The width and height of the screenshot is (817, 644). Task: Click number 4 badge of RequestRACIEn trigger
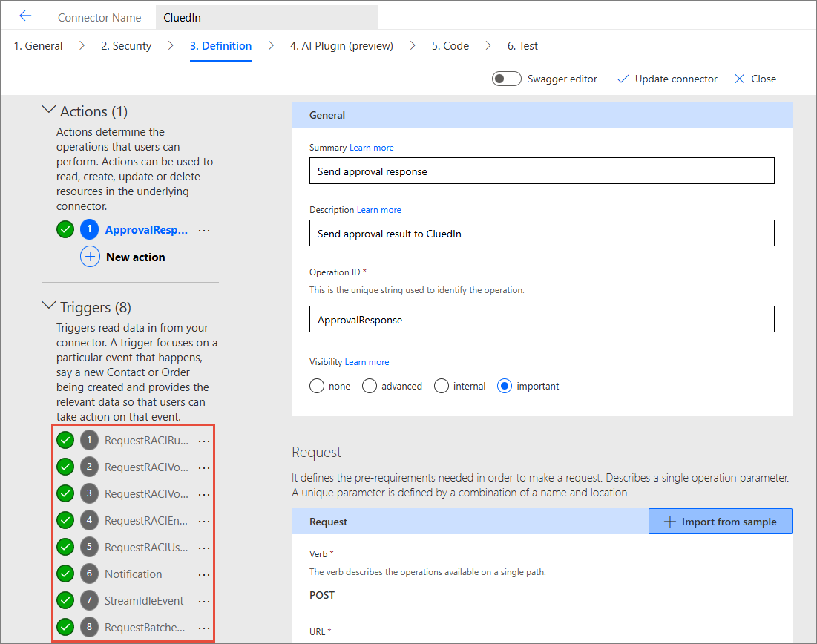coord(89,520)
